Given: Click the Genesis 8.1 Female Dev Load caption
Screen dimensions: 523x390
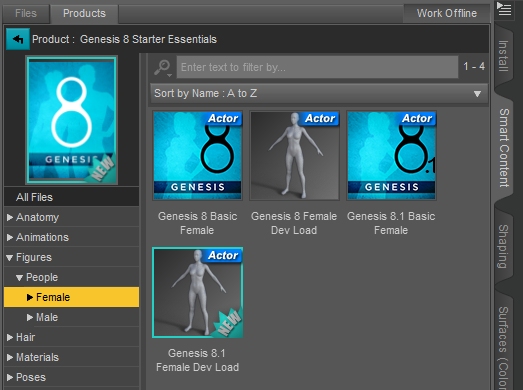Looking at the screenshot, I should tap(197, 360).
